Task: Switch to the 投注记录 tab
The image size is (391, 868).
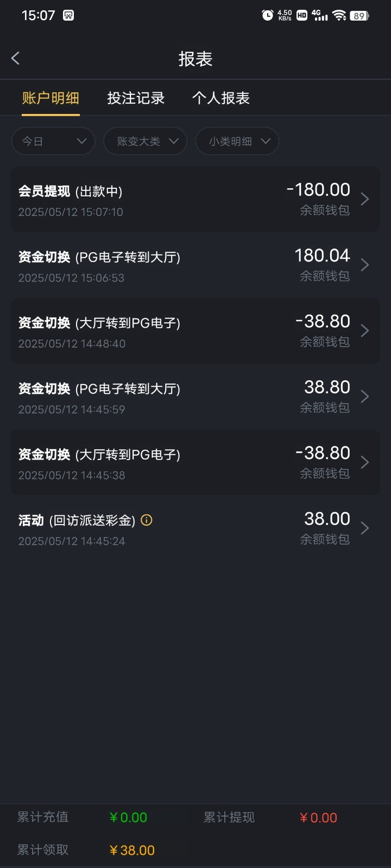Action: [136, 98]
